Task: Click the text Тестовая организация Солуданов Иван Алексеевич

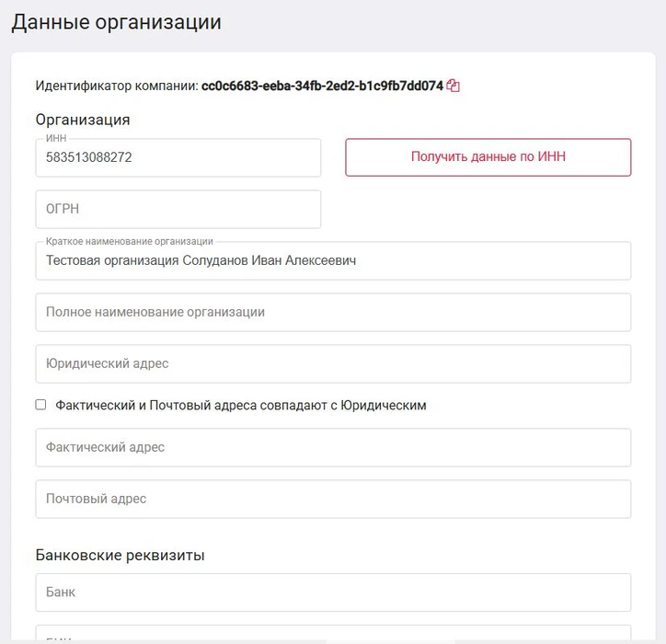Action: (x=201, y=261)
